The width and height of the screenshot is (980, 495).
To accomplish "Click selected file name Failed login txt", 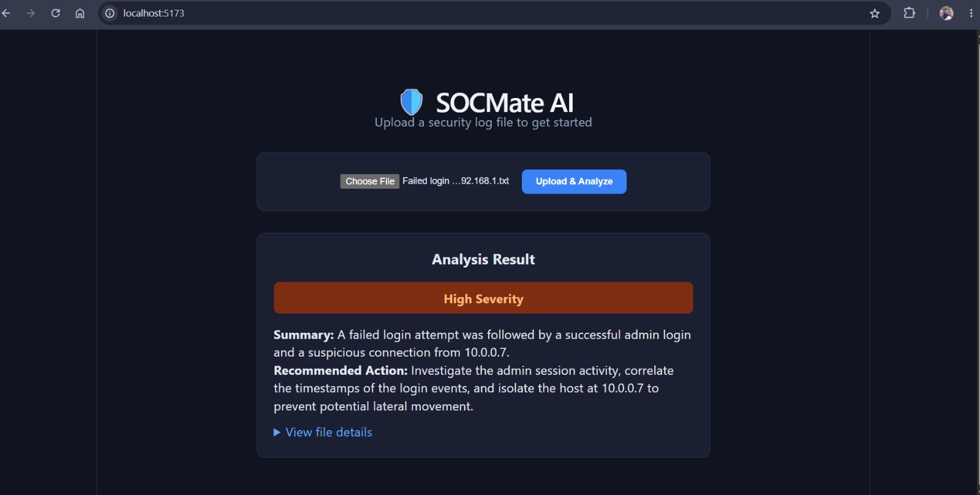I will (x=456, y=181).
